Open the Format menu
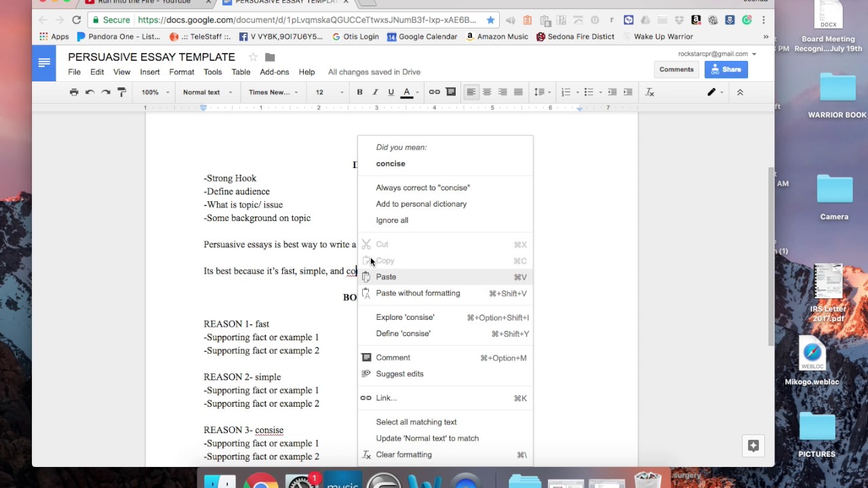 (x=182, y=72)
